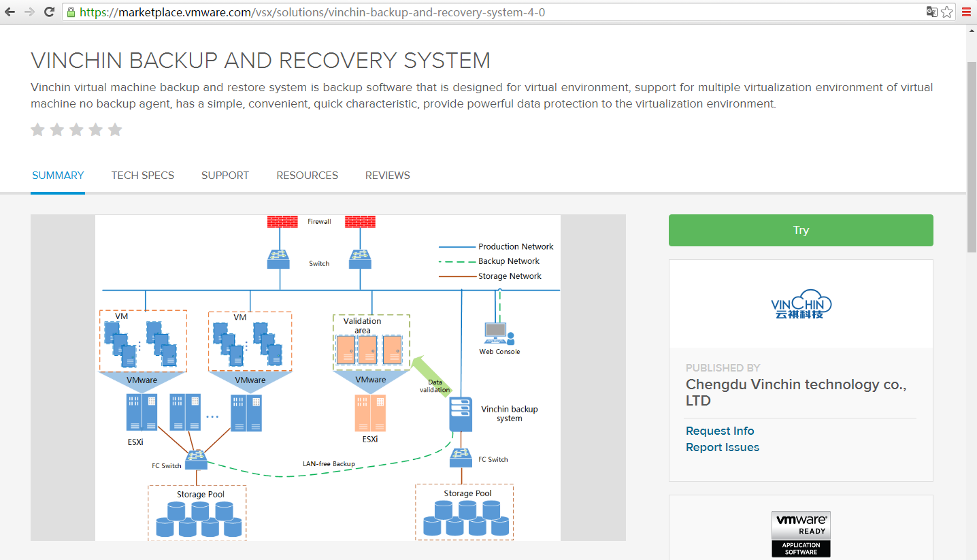Click the Vinchin company logo

[801, 304]
